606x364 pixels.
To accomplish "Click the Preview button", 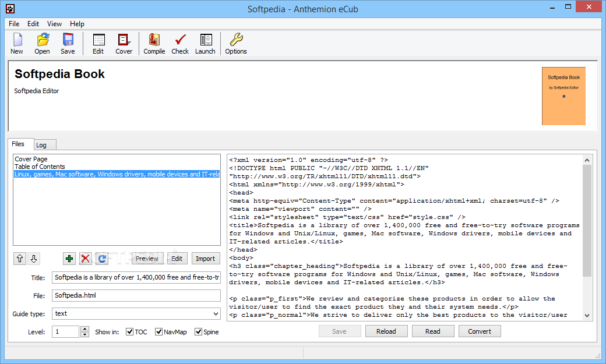I will coord(147,259).
